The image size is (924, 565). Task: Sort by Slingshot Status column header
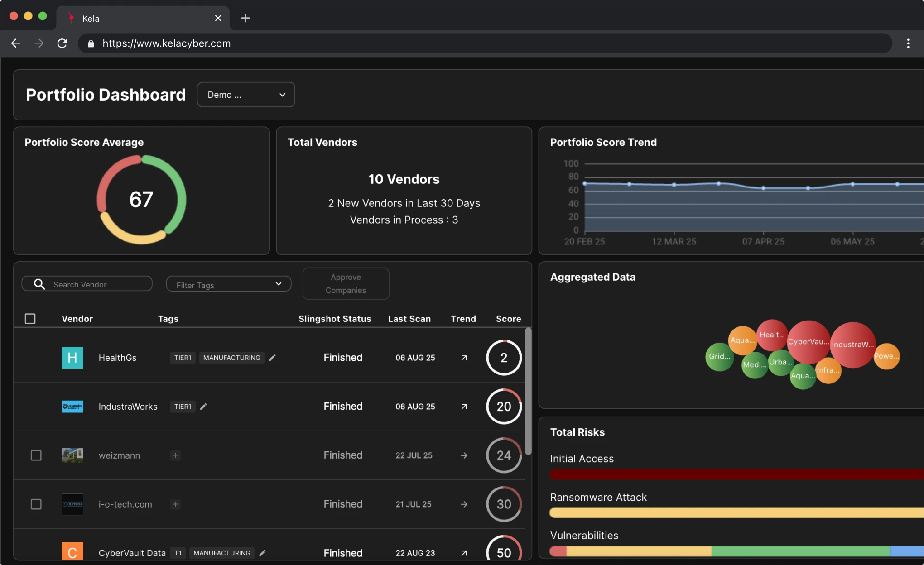click(335, 319)
